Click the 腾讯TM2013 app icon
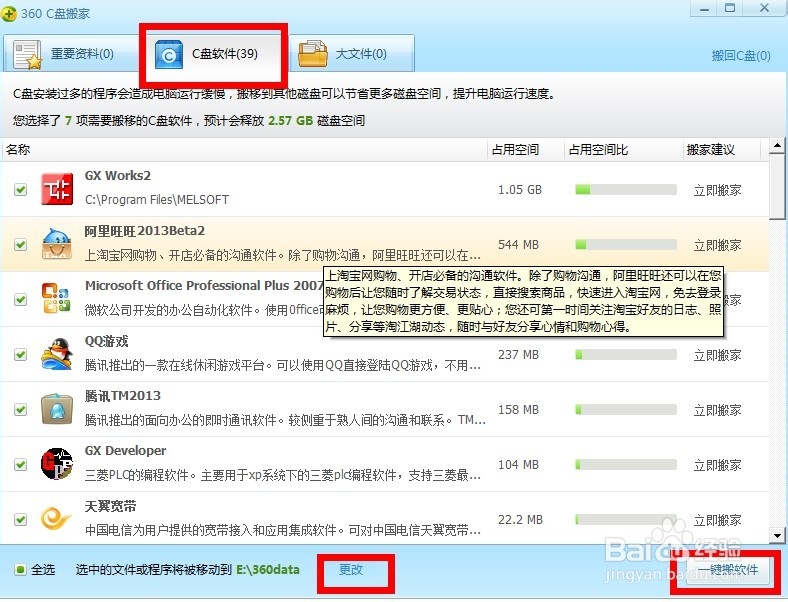 [x=57, y=409]
